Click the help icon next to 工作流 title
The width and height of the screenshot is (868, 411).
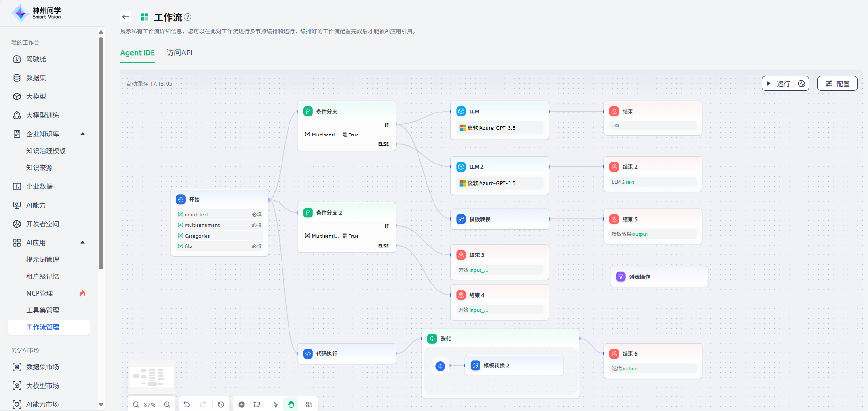(x=188, y=17)
